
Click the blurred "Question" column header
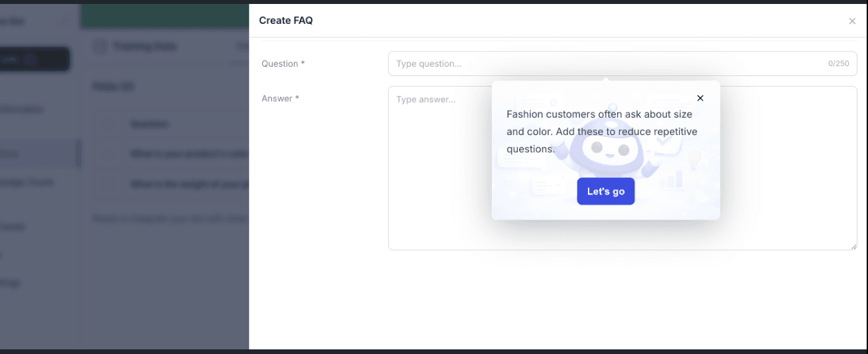coord(149,124)
